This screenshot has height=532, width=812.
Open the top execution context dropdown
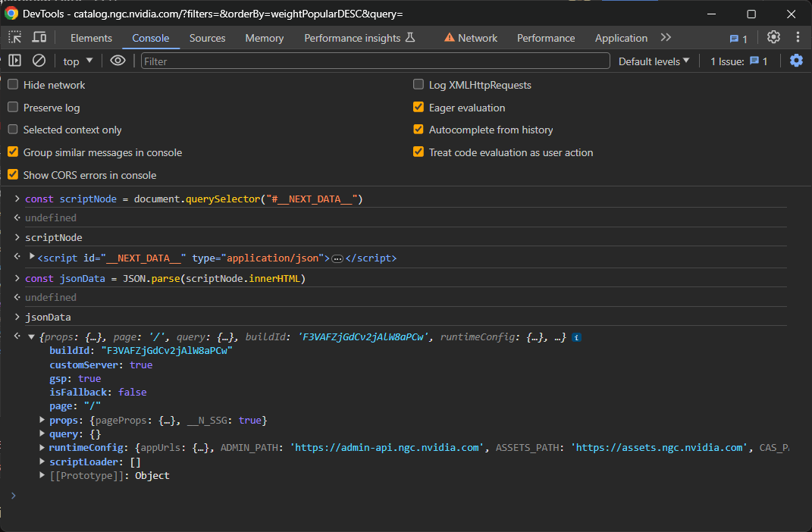pos(78,61)
